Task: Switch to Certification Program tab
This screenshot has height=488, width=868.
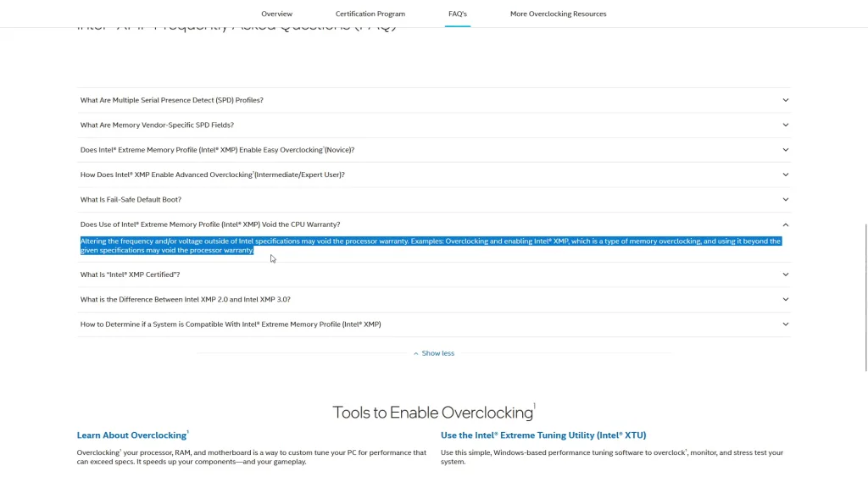Action: [x=370, y=14]
